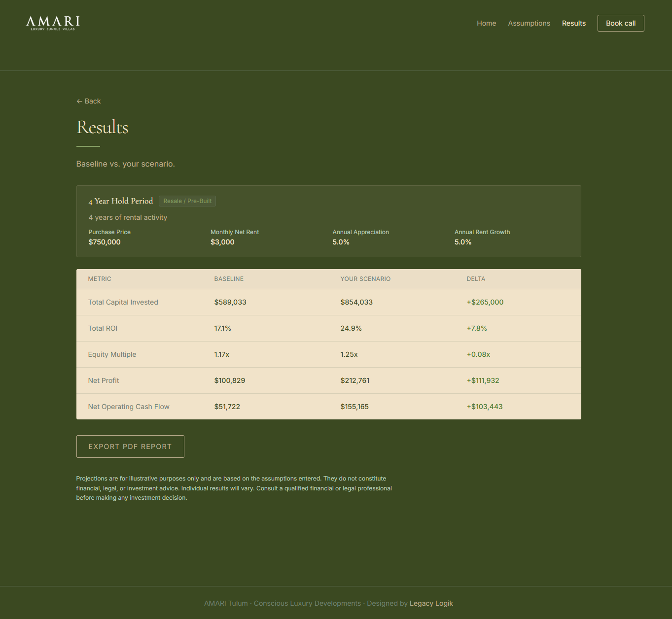This screenshot has width=672, height=619.
Task: Click the Monthly Net Rent value $3,000
Action: point(222,242)
